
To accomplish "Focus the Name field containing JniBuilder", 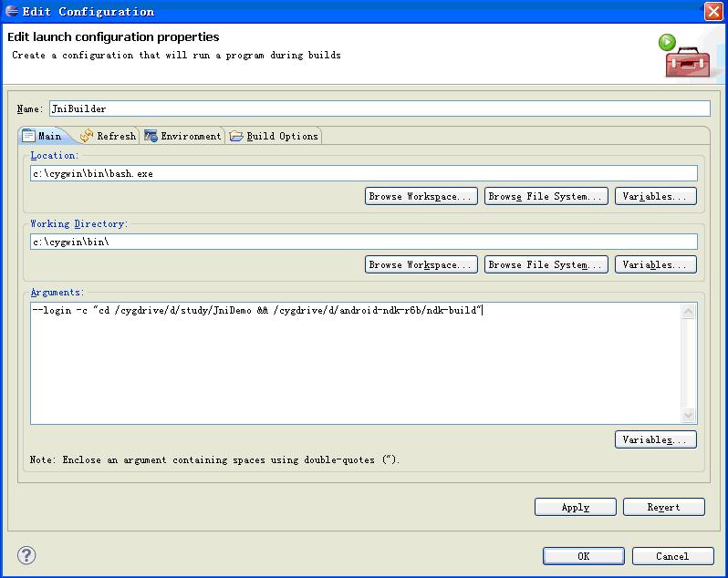I will pos(380,108).
